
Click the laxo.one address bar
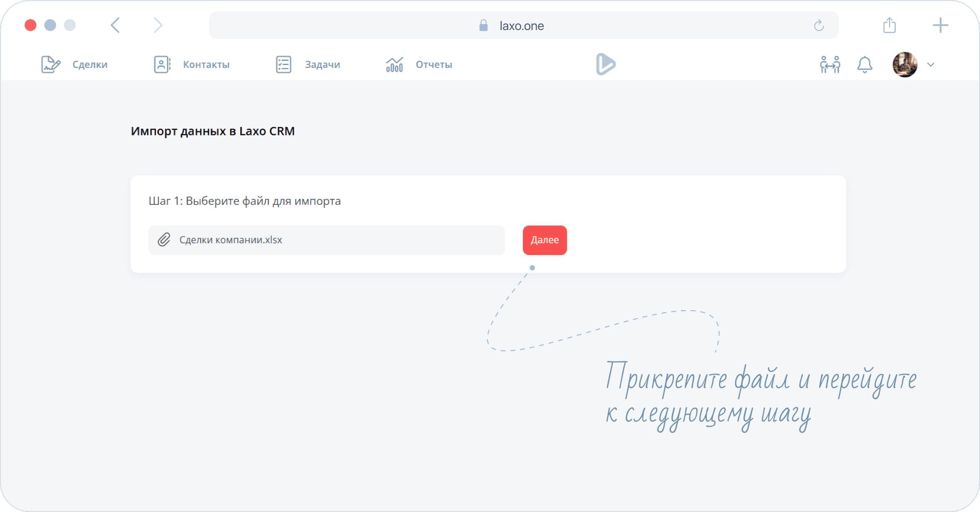point(523,25)
